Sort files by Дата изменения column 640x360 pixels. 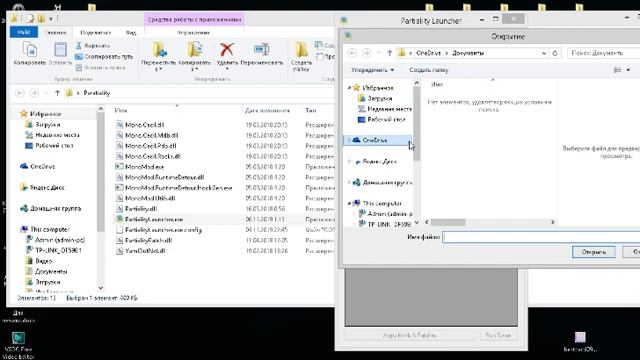[267, 111]
